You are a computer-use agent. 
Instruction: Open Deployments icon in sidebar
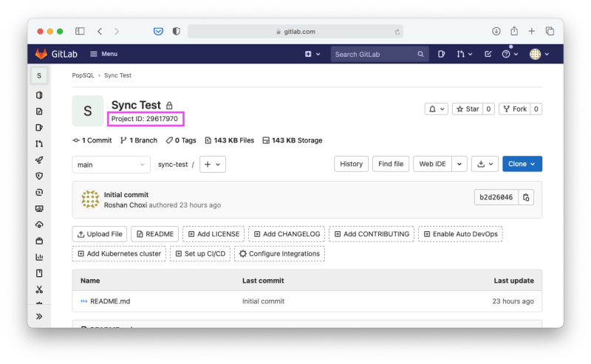(39, 192)
